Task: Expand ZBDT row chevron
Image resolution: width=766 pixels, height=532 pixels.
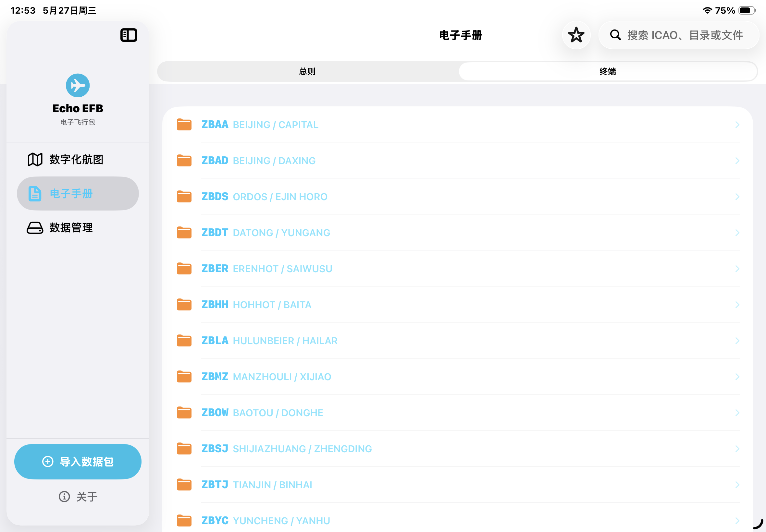Action: [737, 233]
